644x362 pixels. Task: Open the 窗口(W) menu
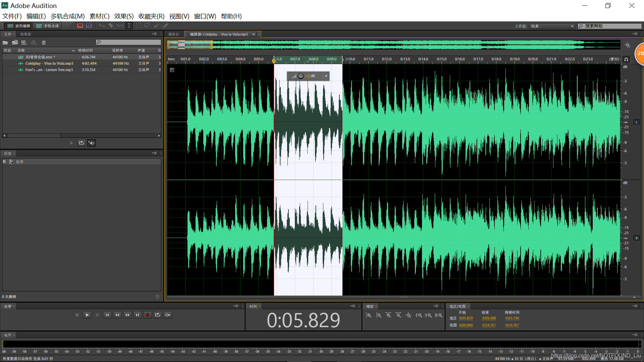pos(205,16)
